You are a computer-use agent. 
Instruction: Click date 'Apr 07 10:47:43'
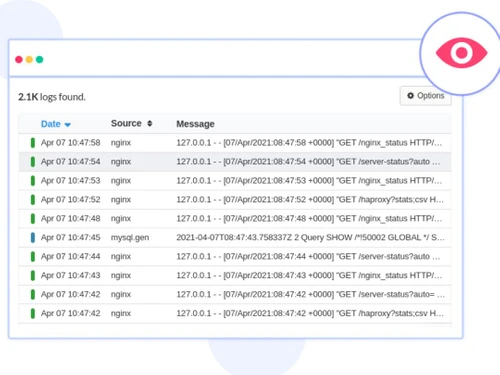pyautogui.click(x=71, y=276)
